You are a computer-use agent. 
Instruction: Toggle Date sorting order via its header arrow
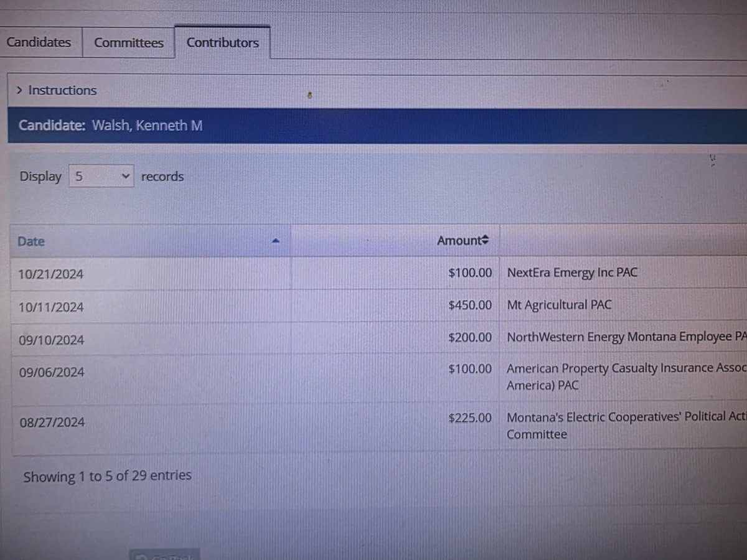click(276, 241)
